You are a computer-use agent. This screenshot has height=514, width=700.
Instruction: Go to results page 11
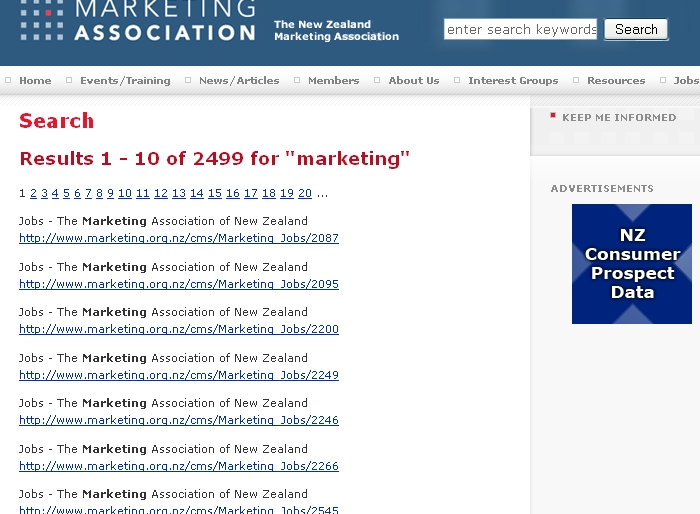(142, 193)
